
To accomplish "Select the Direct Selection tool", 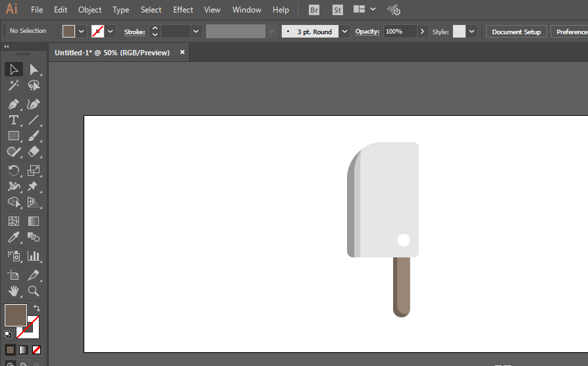I will coord(34,70).
